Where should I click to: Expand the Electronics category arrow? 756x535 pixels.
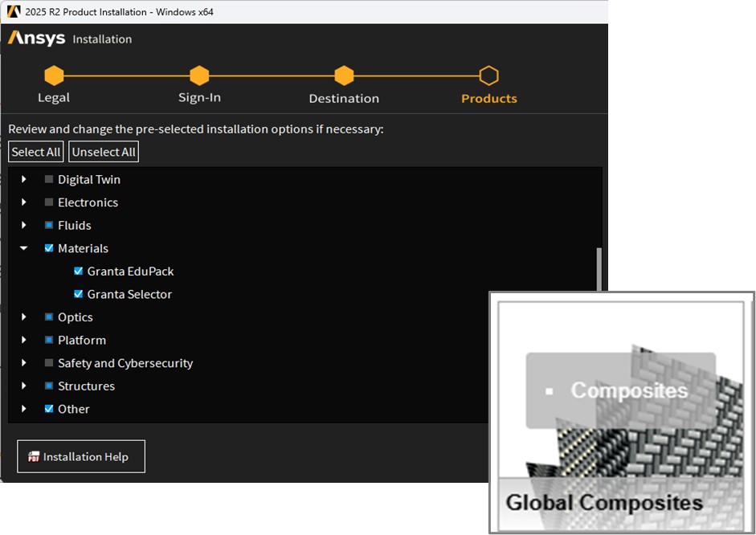tap(24, 202)
